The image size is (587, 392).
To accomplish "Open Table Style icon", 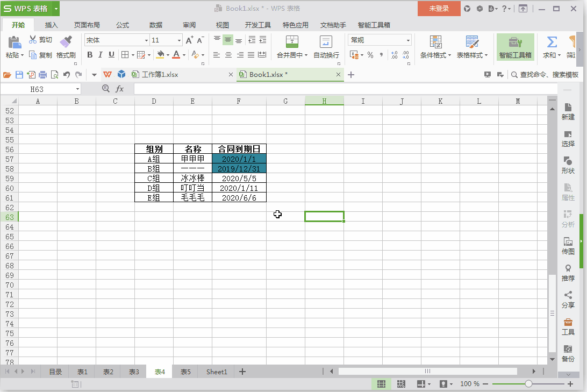I will (472, 42).
